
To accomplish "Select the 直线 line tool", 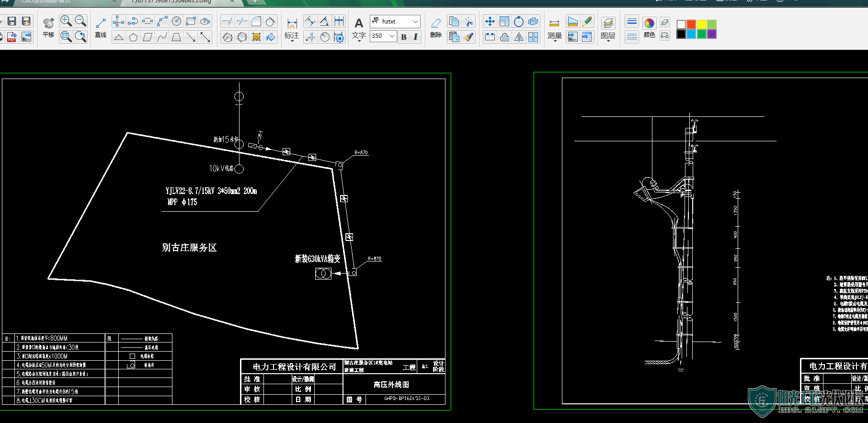I will 101,28.
